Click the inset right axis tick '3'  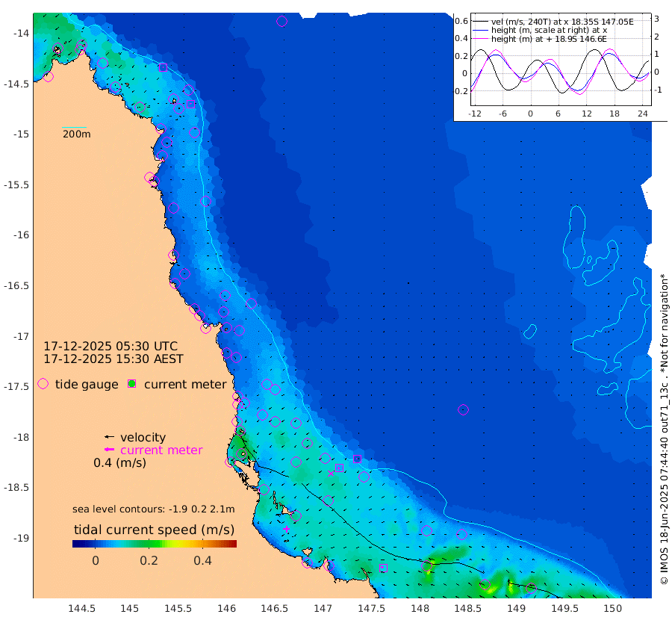(656, 19)
